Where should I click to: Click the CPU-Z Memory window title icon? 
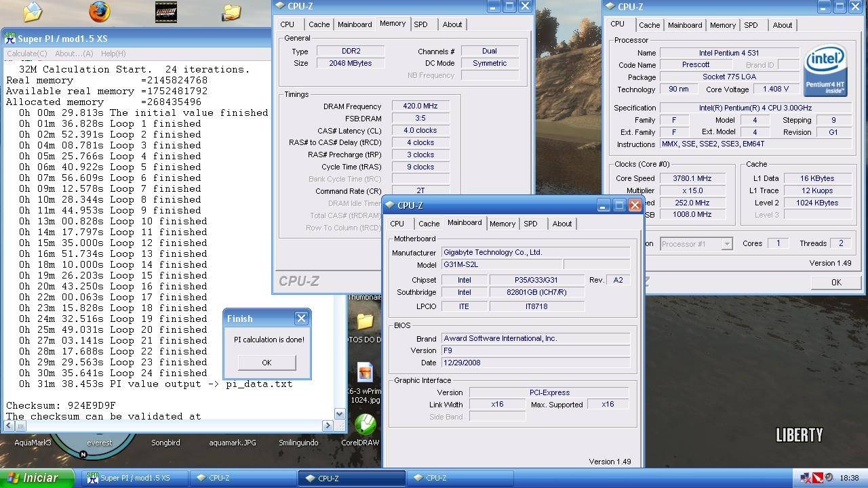pos(280,6)
